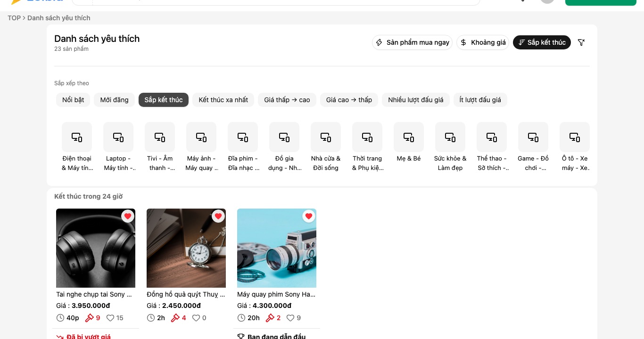The height and width of the screenshot is (339, 644).
Task: Select the Ô tô - Xe máy category icon
Action: pyautogui.click(x=575, y=137)
